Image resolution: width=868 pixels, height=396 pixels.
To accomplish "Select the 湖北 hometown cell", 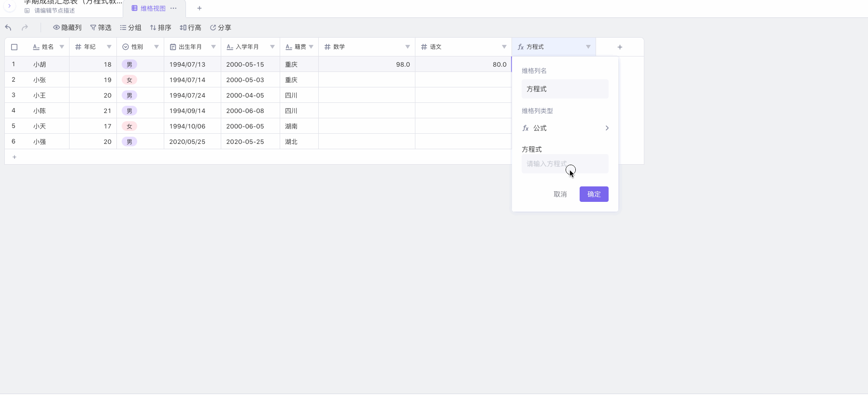I will pos(299,141).
